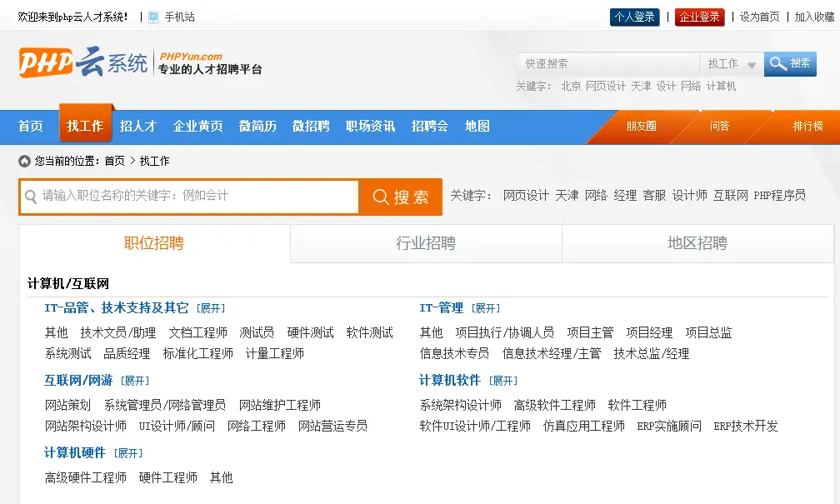Expand the 互联网/网游 category list
Screen dimensions: 840x504
click(x=135, y=381)
